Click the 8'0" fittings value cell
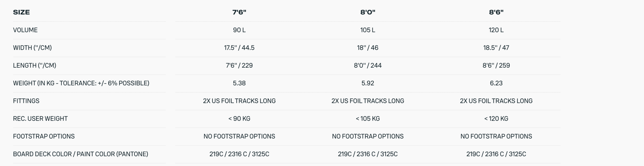Screen dimensions: 644x166 pyautogui.click(x=368, y=101)
